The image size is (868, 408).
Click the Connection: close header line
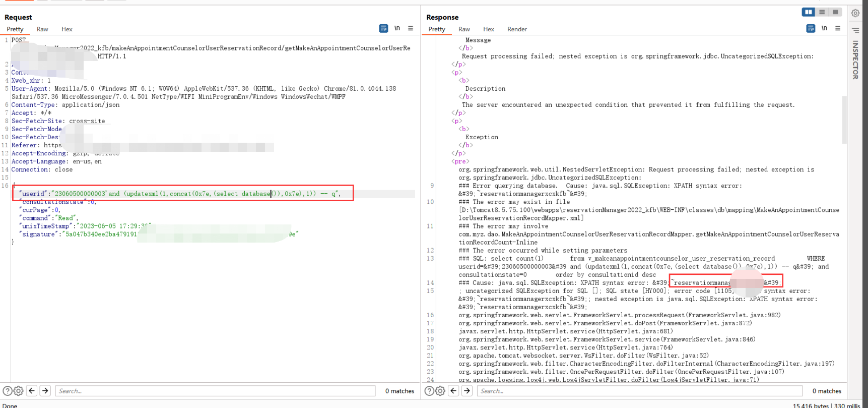click(42, 169)
